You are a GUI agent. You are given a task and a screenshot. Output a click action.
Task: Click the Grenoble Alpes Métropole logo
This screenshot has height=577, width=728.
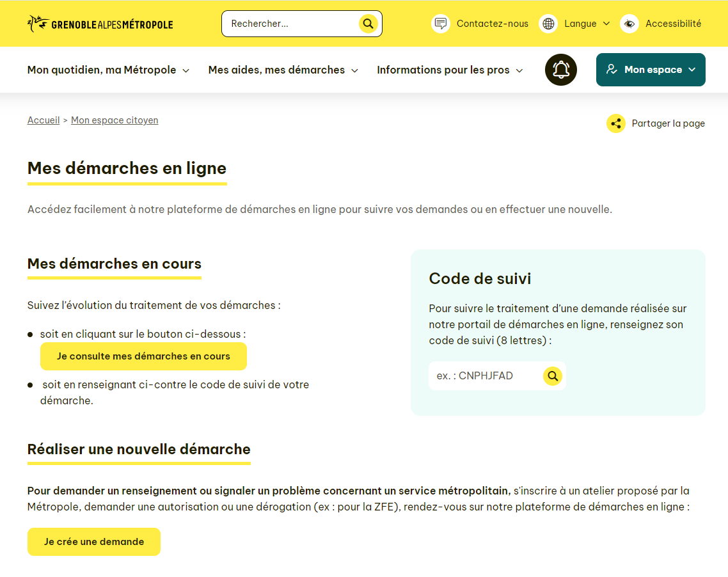100,24
